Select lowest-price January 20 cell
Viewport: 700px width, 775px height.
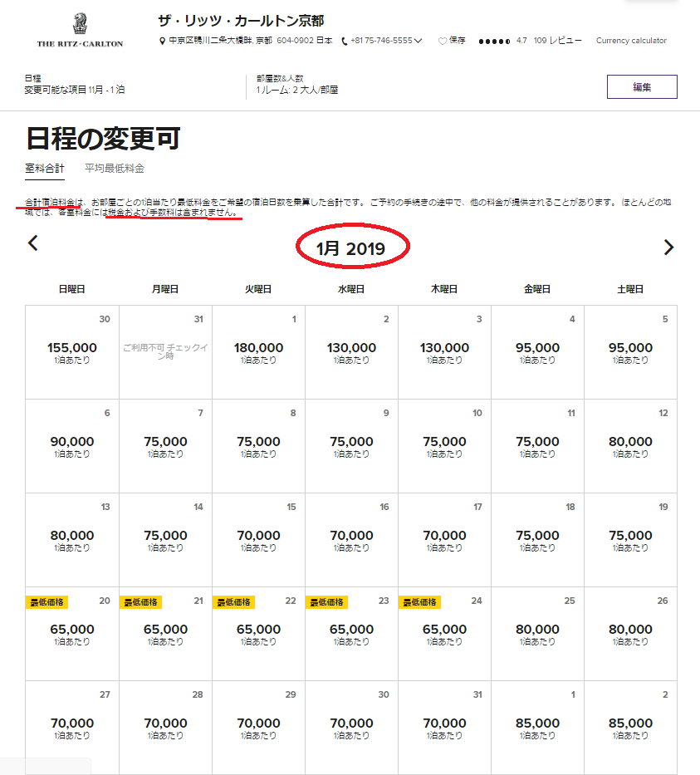click(x=72, y=634)
